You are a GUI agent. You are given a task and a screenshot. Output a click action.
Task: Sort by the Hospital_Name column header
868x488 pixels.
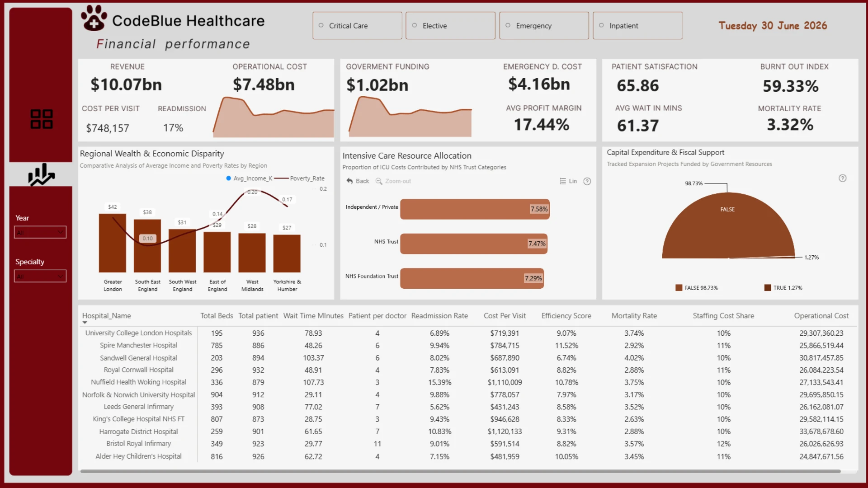coord(106,316)
